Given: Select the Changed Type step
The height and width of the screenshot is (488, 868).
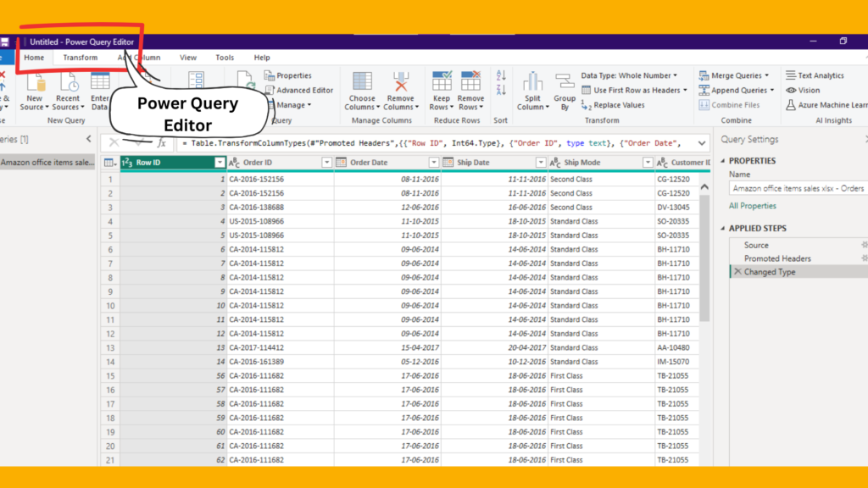Looking at the screenshot, I should (x=798, y=272).
